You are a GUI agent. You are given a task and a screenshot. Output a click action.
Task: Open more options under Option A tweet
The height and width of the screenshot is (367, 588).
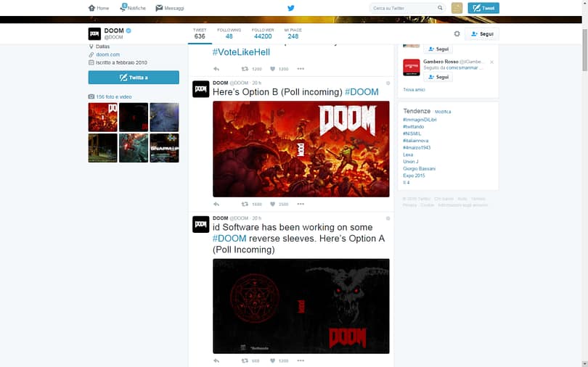coord(301,360)
